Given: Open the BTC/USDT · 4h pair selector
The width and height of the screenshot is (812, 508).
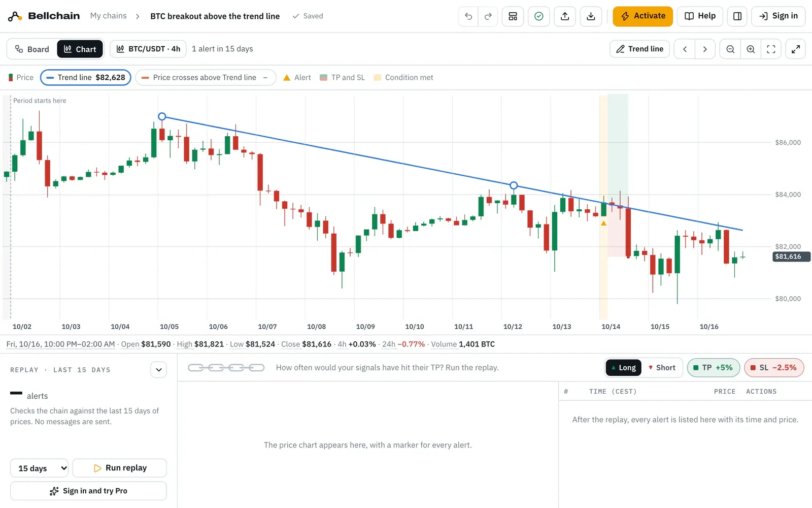Looking at the screenshot, I should tap(148, 49).
